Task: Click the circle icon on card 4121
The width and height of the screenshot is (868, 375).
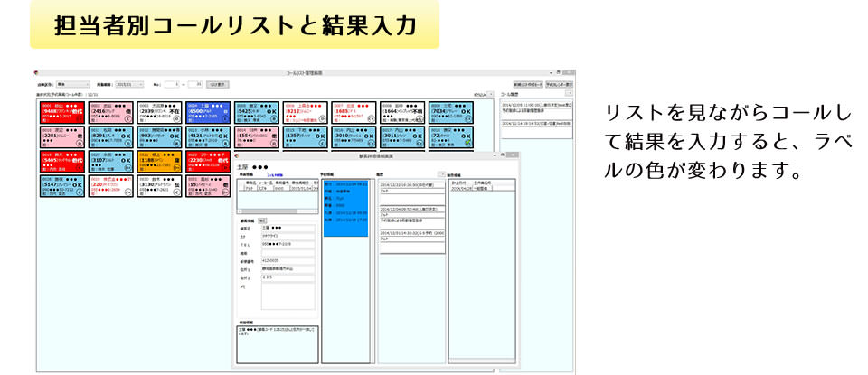Action: coord(225,143)
